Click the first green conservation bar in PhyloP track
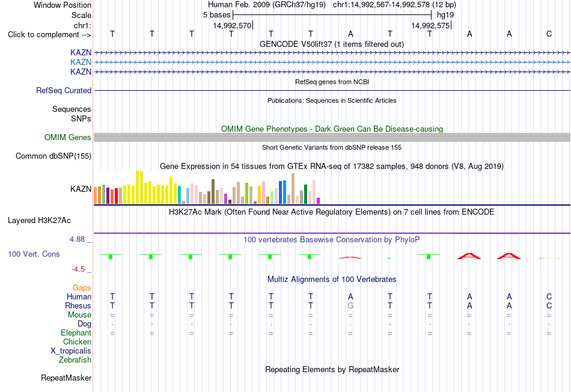571x392 pixels. tap(111, 257)
